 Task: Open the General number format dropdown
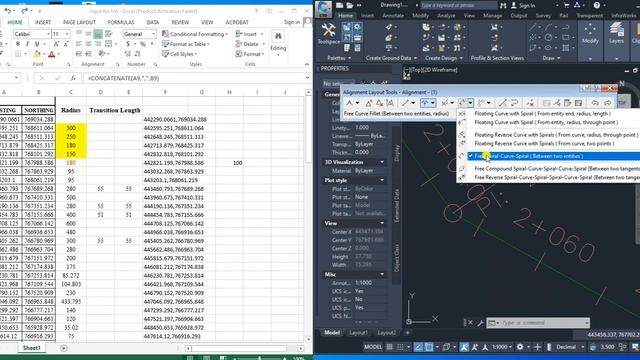point(153,34)
